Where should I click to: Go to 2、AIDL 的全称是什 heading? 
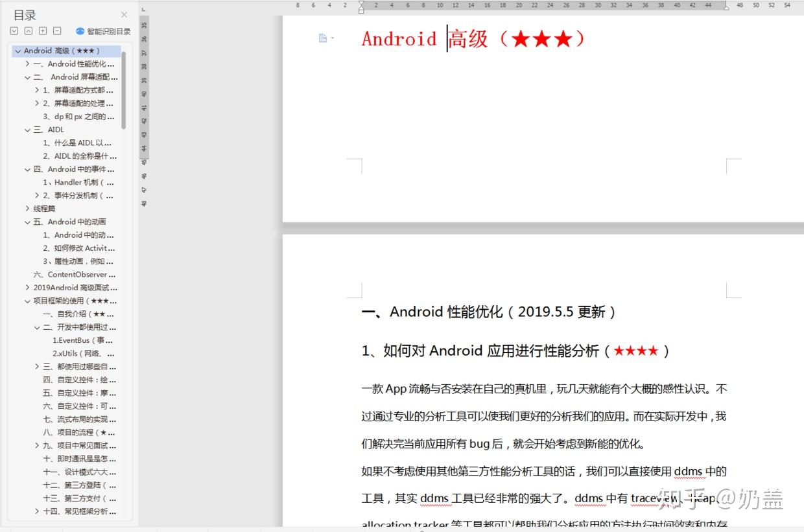coord(80,156)
